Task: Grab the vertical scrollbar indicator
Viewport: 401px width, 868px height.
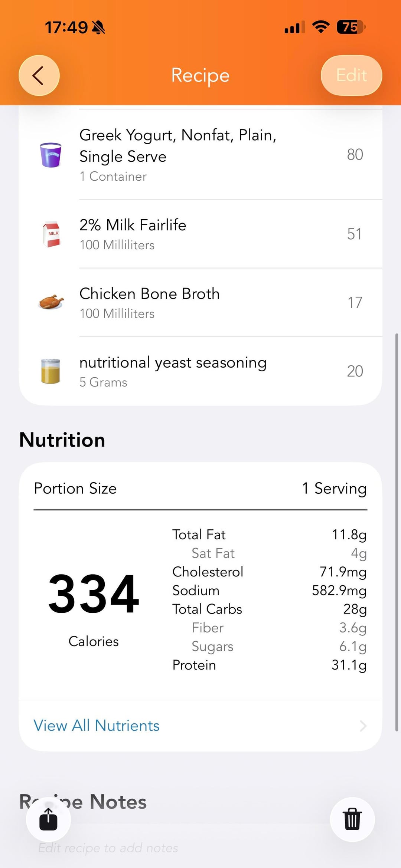Action: (x=397, y=532)
